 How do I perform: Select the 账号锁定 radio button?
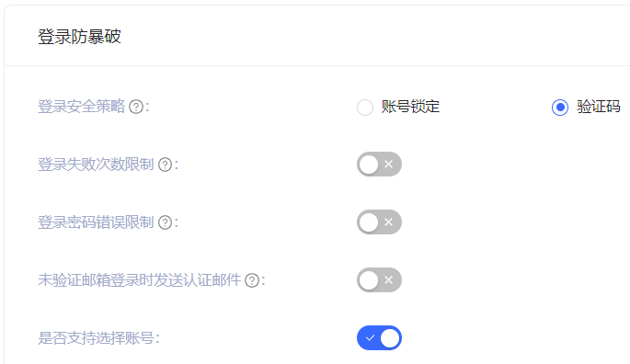[365, 108]
